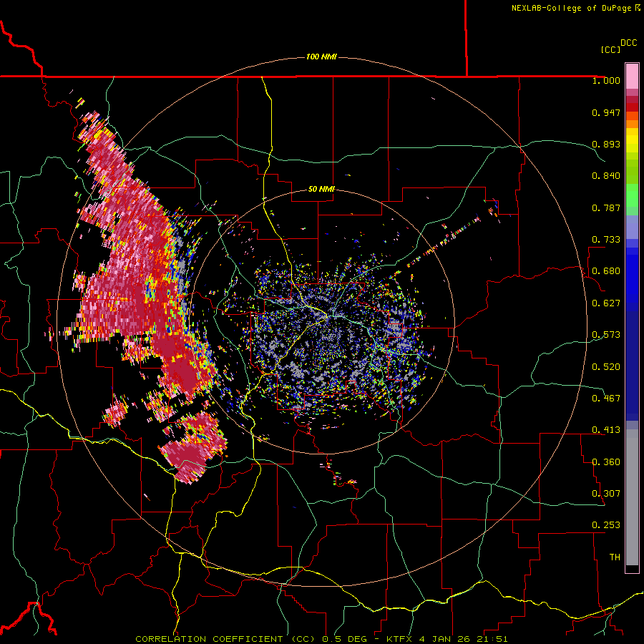This screenshot has width=644, height=644.
Task: Click the 0.573 scale value
Action: [x=606, y=335]
